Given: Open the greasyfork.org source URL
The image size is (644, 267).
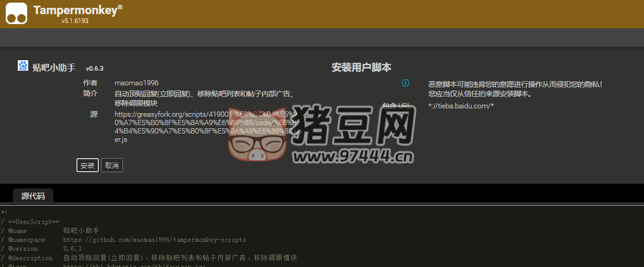Looking at the screenshot, I should [x=207, y=127].
